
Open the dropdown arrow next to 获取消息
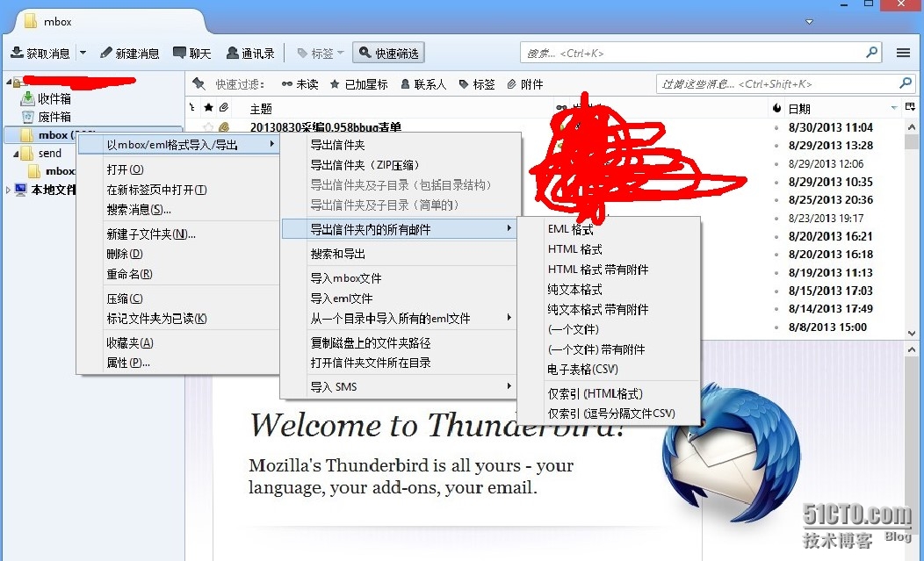(83, 53)
